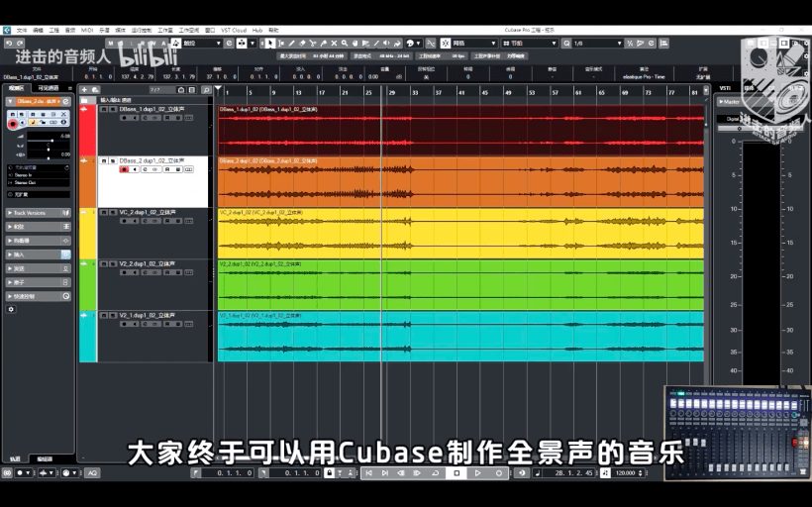
Task: Click the Redo arrow in the toolbar
Action: (20, 44)
